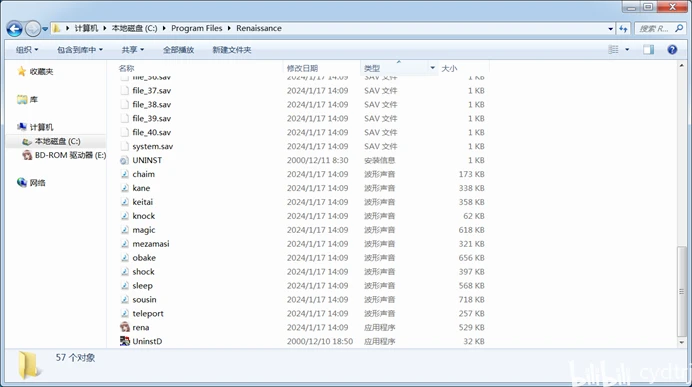Open the 共享 menu
Viewport: 692px width, 387px height.
click(132, 50)
